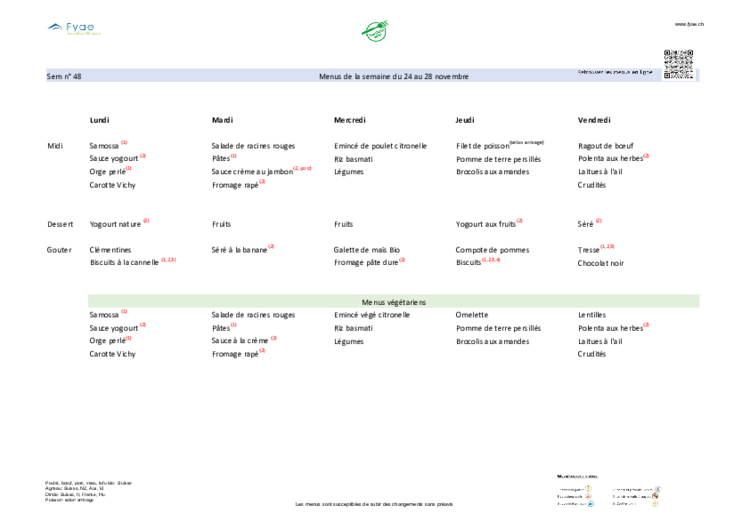
Task: Click the small white caption above legend icons
Action: (x=580, y=474)
